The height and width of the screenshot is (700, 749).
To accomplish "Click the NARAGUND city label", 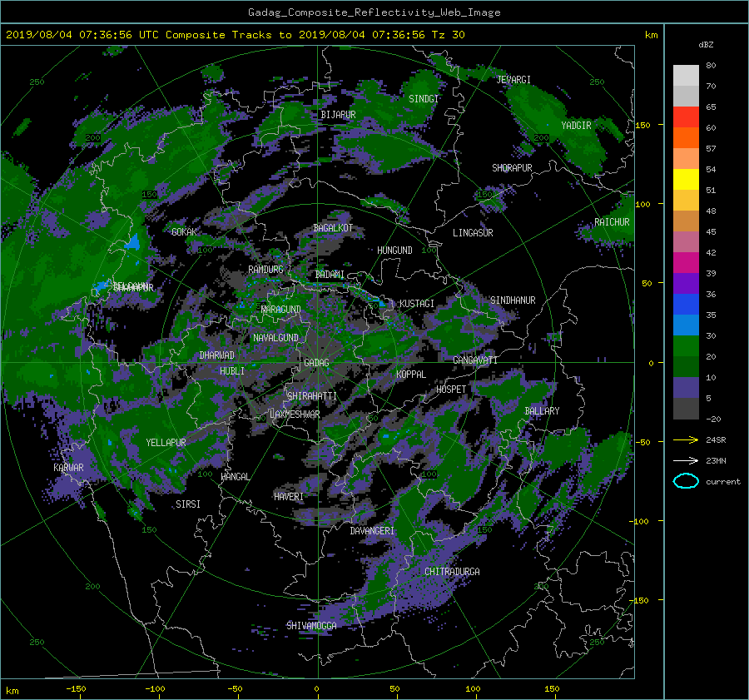I will point(281,310).
